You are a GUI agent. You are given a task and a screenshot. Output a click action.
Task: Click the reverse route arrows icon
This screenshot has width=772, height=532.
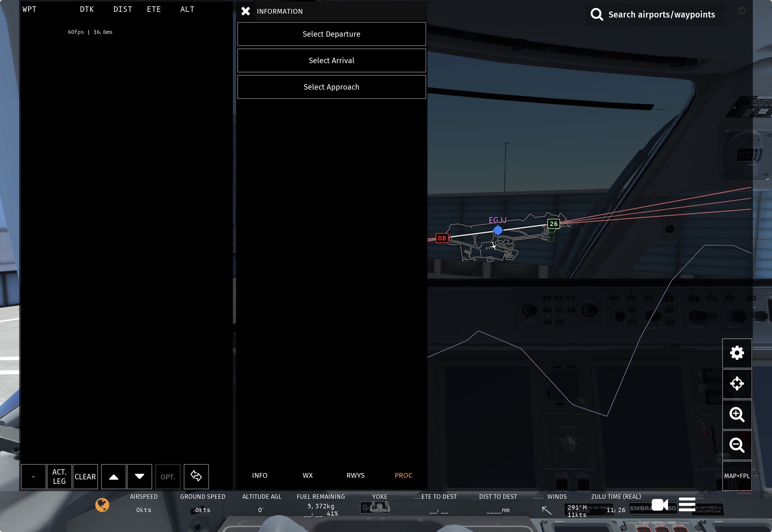pos(196,476)
